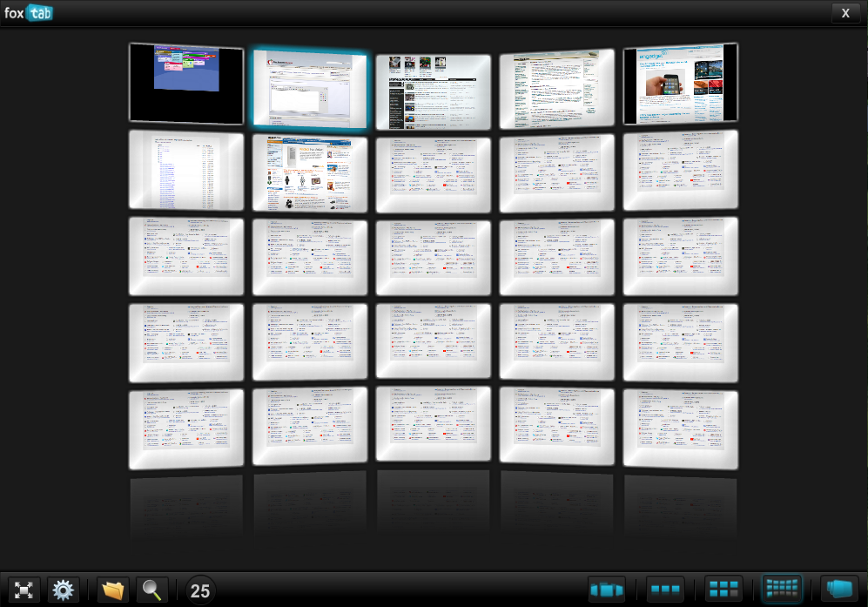Image resolution: width=868 pixels, height=607 pixels.
Task: Open the text-heavy article thumbnail beside Engadget
Action: coord(557,89)
